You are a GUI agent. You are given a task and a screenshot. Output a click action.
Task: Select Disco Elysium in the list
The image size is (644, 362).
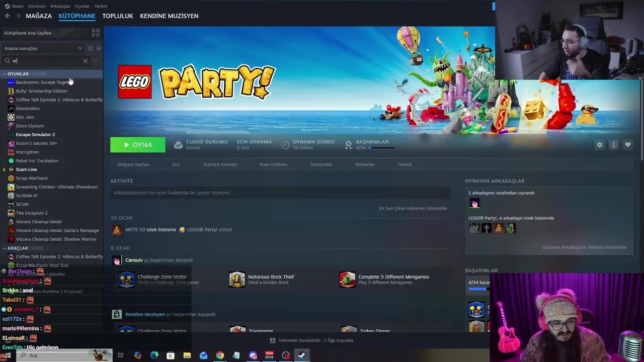pos(30,126)
